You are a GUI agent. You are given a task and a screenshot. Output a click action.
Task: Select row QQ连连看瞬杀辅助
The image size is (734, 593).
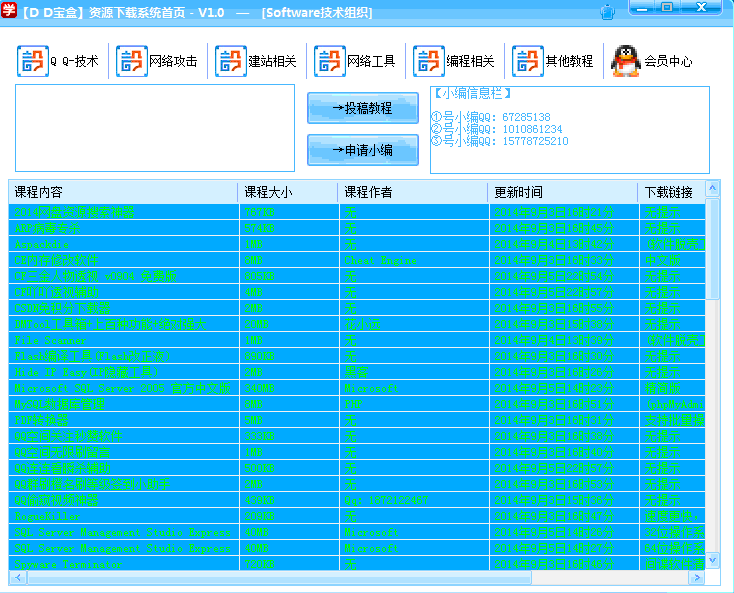pos(357,468)
